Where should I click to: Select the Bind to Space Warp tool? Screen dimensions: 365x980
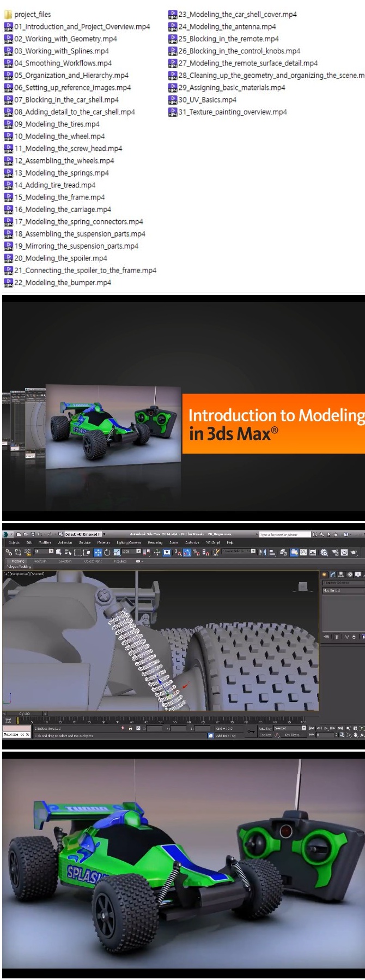[x=27, y=552]
